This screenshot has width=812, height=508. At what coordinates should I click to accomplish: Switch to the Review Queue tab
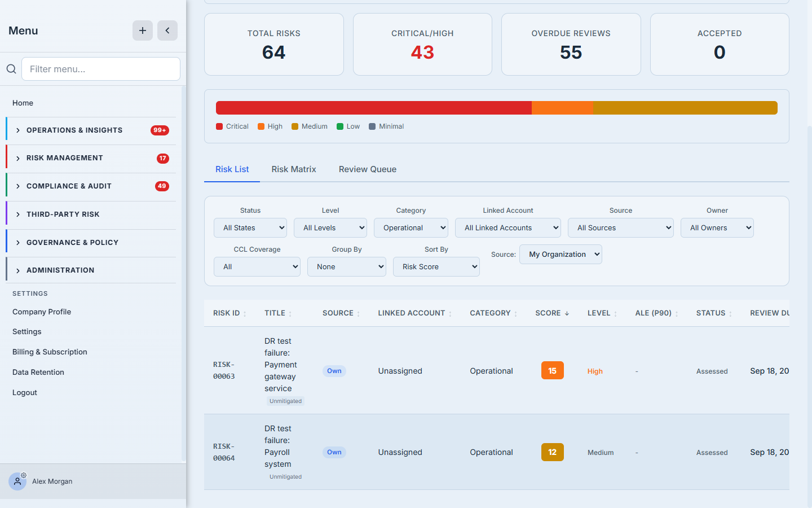[x=368, y=169]
